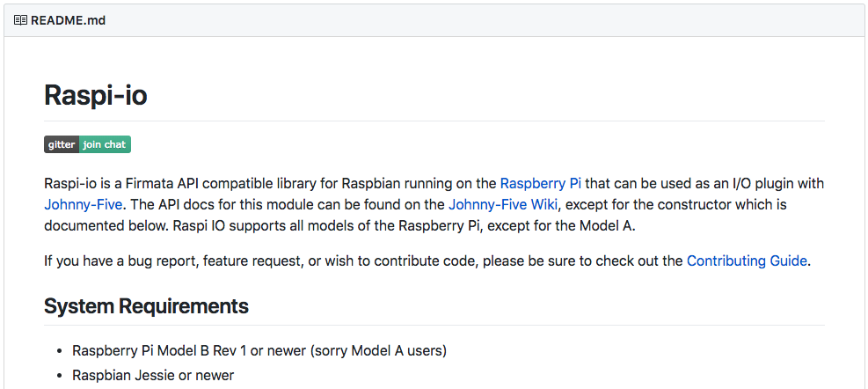Select the README.md file name label
Image resolution: width=868 pixels, height=389 pixels.
68,21
